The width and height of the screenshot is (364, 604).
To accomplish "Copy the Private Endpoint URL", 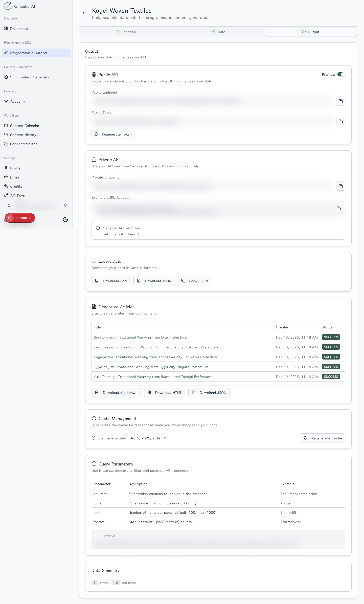I will pyautogui.click(x=340, y=186).
